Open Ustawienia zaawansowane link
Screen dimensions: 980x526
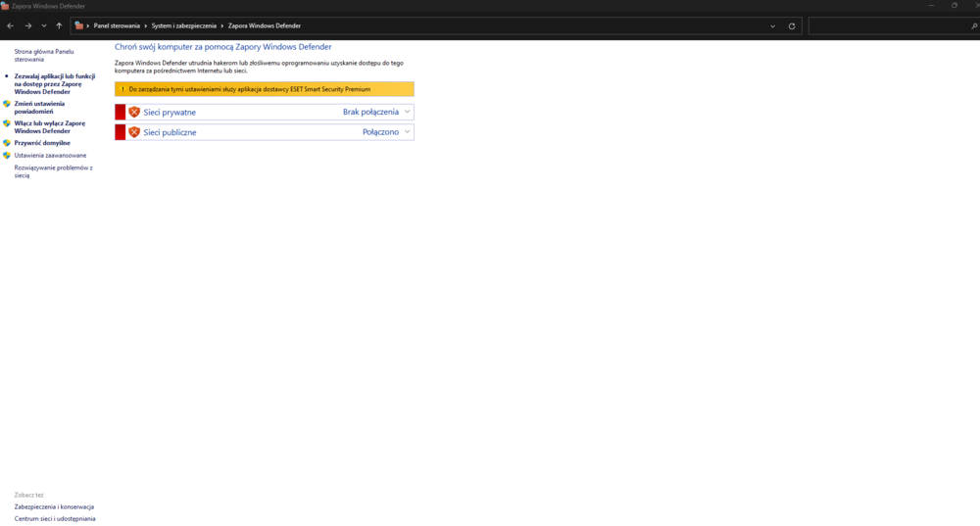tap(50, 156)
